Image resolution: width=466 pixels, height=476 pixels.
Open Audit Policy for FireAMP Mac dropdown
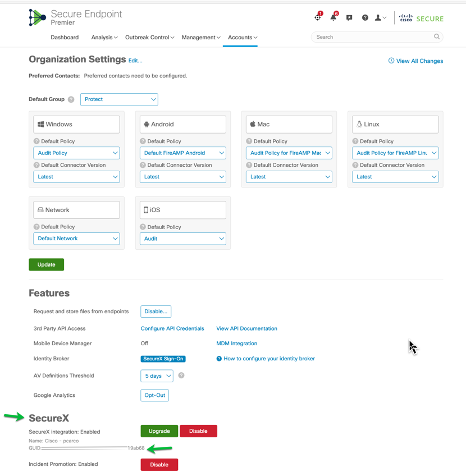tap(289, 153)
